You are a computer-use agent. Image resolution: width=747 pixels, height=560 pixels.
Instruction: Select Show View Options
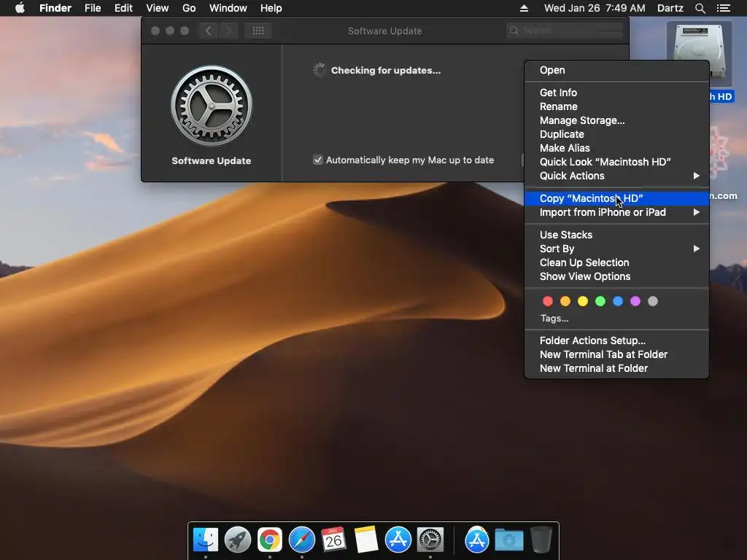(x=616, y=276)
